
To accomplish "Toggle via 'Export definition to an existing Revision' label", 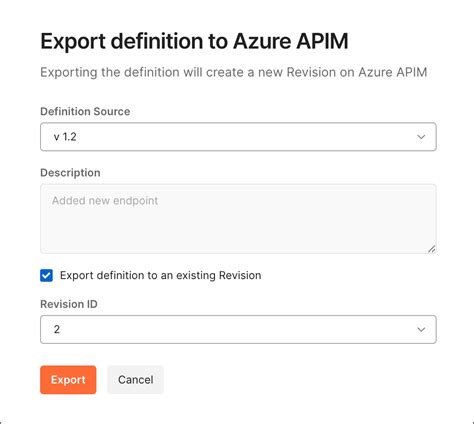I will (x=160, y=275).
